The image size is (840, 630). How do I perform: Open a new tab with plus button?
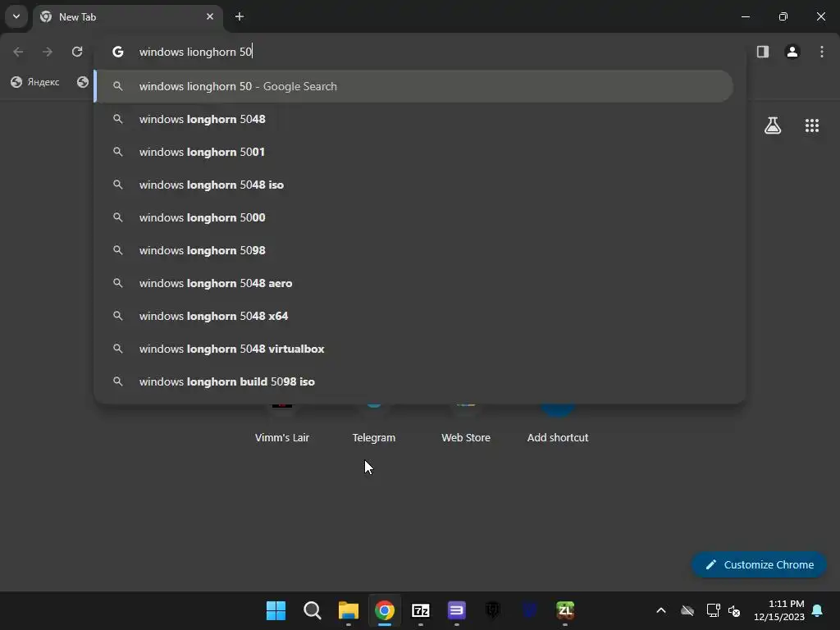click(x=240, y=16)
